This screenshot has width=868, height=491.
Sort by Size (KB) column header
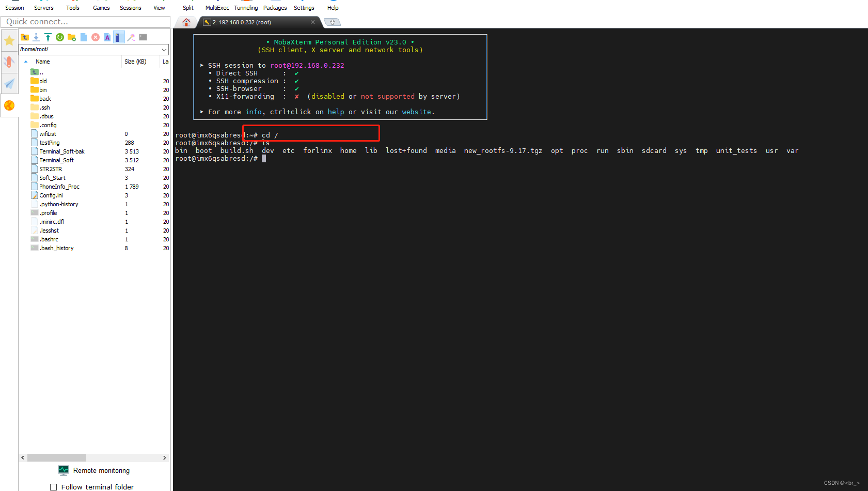135,62
